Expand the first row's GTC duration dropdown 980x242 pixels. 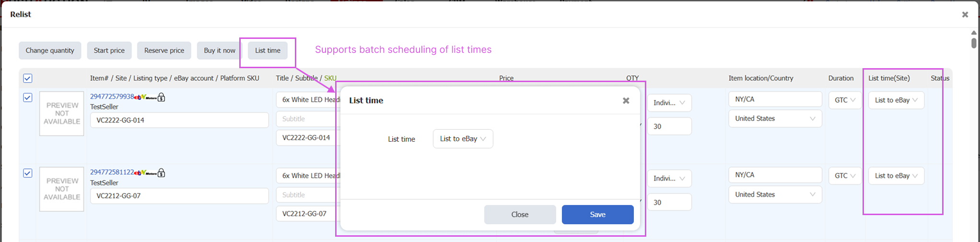845,100
